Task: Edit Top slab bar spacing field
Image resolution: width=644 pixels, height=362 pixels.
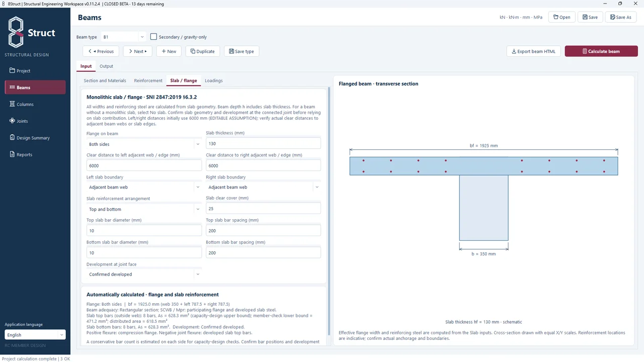Action: tap(263, 231)
